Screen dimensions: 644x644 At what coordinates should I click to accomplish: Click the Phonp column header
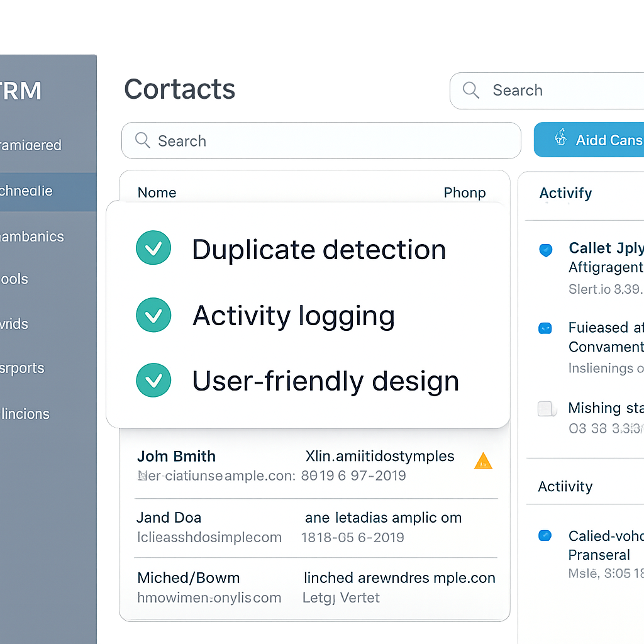[x=465, y=192]
